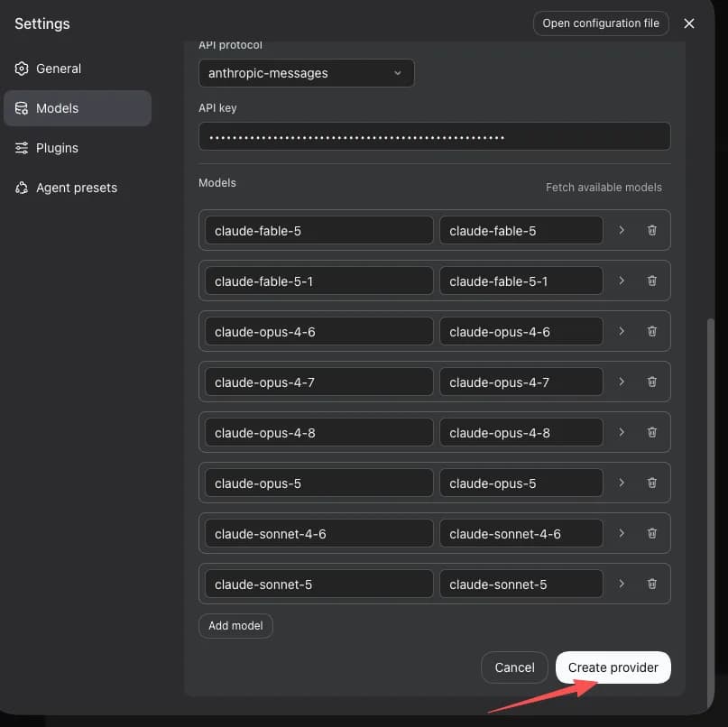Click the 'Settings' title text

click(42, 23)
